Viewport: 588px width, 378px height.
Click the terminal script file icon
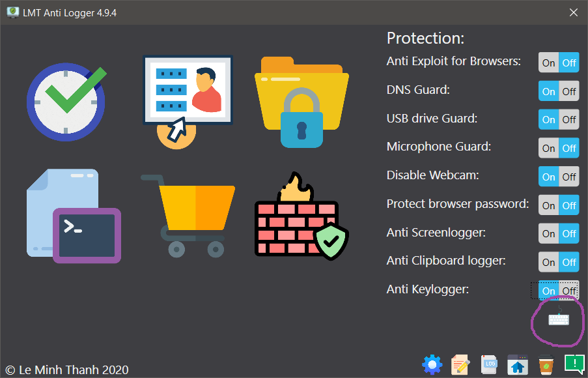74,216
